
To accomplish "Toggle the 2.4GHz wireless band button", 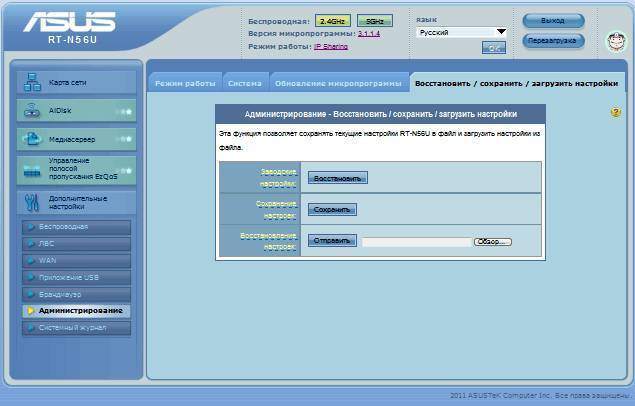I will [330, 20].
